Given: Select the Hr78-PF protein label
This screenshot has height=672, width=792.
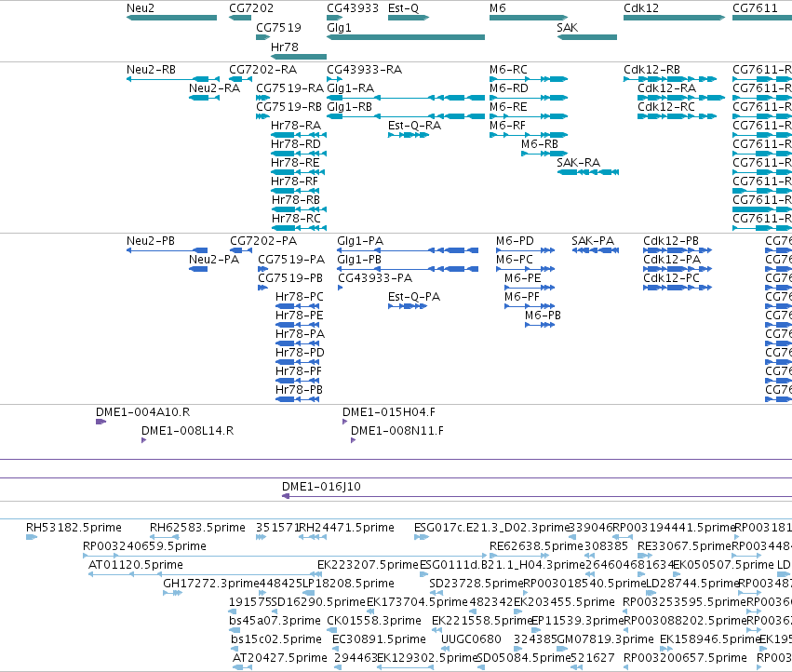Looking at the screenshot, I should pos(299,370).
